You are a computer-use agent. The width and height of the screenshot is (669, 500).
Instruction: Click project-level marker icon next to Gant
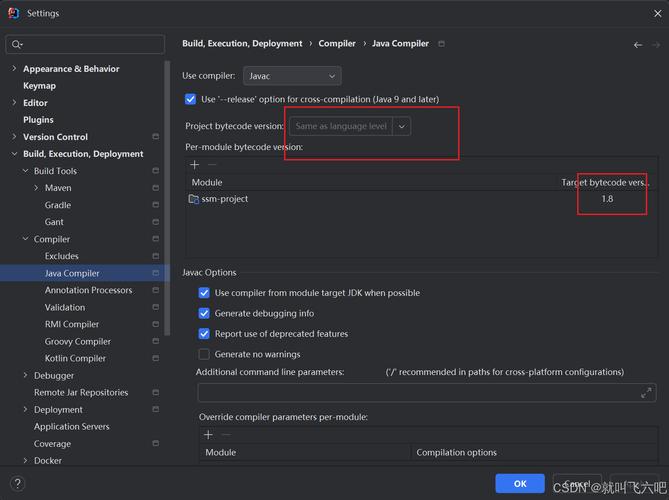[156, 222]
